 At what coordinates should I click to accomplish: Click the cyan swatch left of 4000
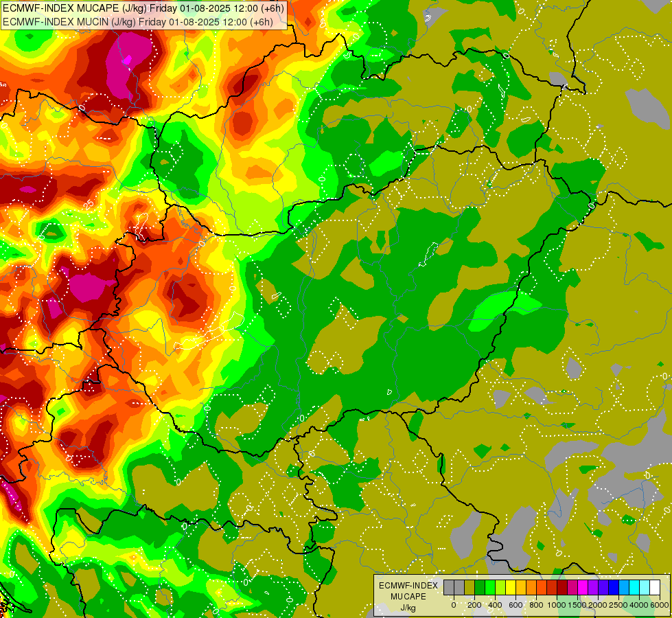pos(635,588)
